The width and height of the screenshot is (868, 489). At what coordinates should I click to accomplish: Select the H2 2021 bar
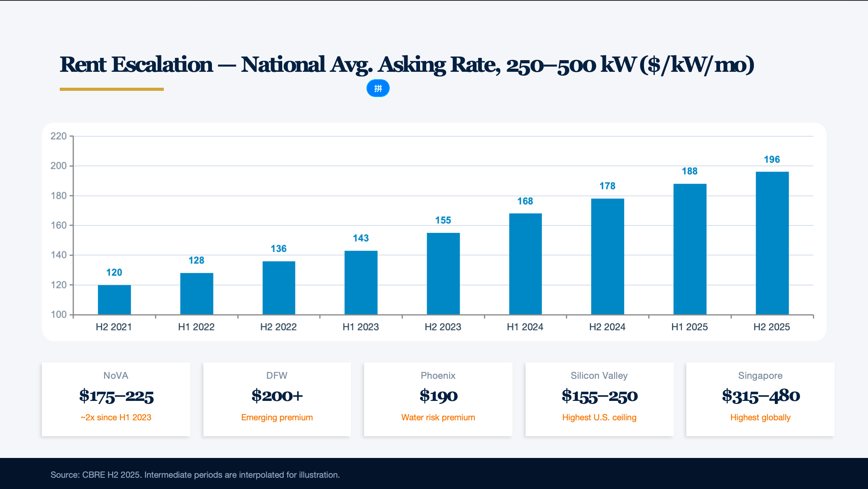point(114,300)
